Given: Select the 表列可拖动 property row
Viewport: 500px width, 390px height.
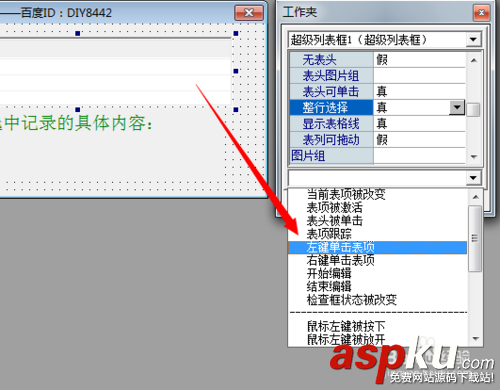Looking at the screenshot, I should [x=331, y=139].
